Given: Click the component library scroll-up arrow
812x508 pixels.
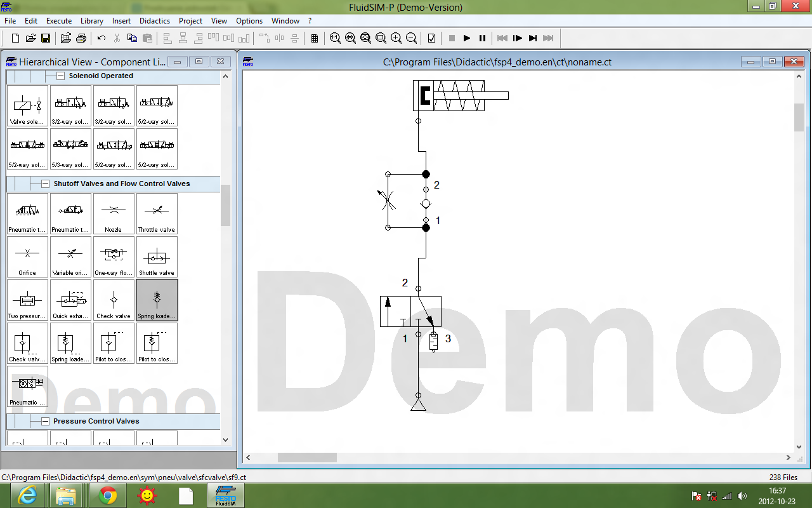Looking at the screenshot, I should (x=225, y=76).
